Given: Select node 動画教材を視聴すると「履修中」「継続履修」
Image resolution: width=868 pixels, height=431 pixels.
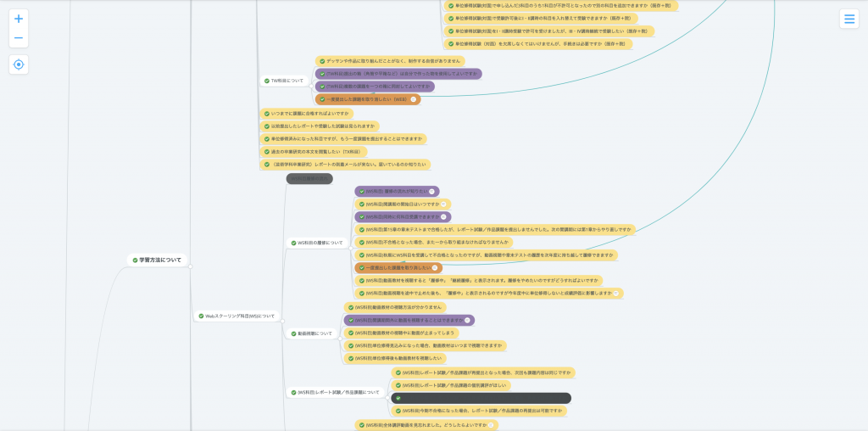Looking at the screenshot, I should [479, 281].
